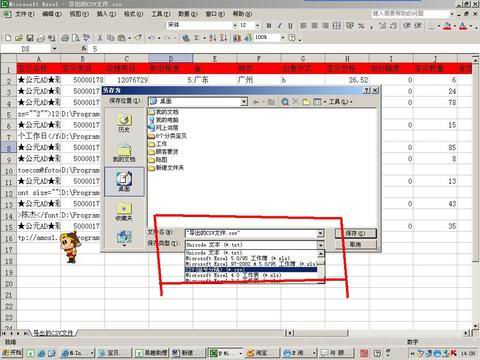Open the font size dropdown

257,25
